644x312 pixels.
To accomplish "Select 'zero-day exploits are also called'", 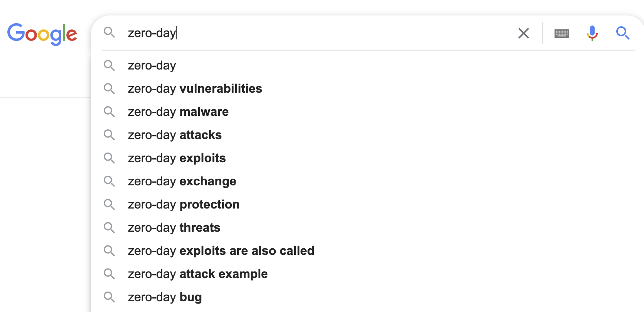I will tap(221, 251).
